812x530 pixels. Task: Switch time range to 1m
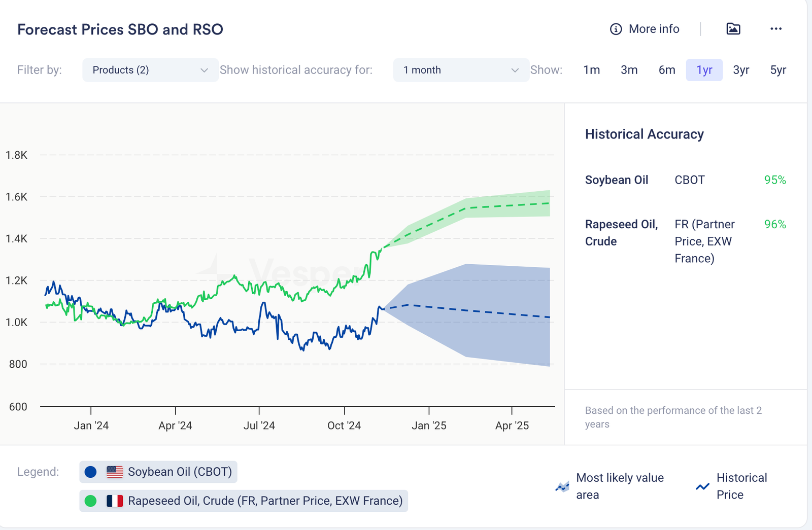tap(591, 70)
